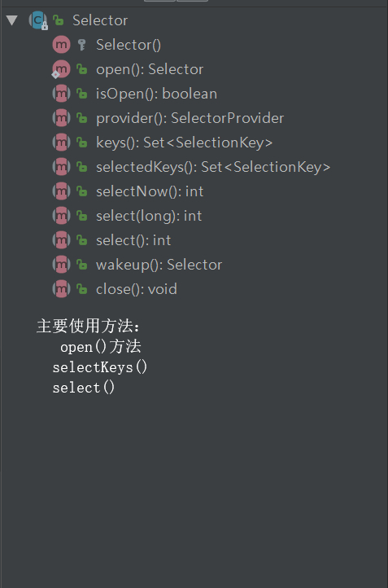
Task: Click abstract method icon next to isOpen()
Action: click(61, 94)
